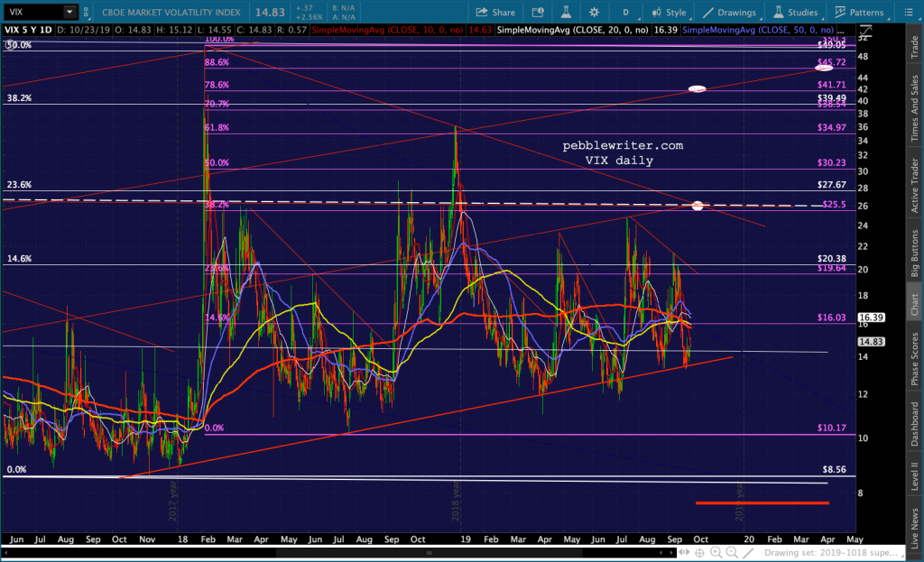Viewport: 924px width, 562px height.
Task: Click the candlestick Style icon
Action: tap(656, 13)
